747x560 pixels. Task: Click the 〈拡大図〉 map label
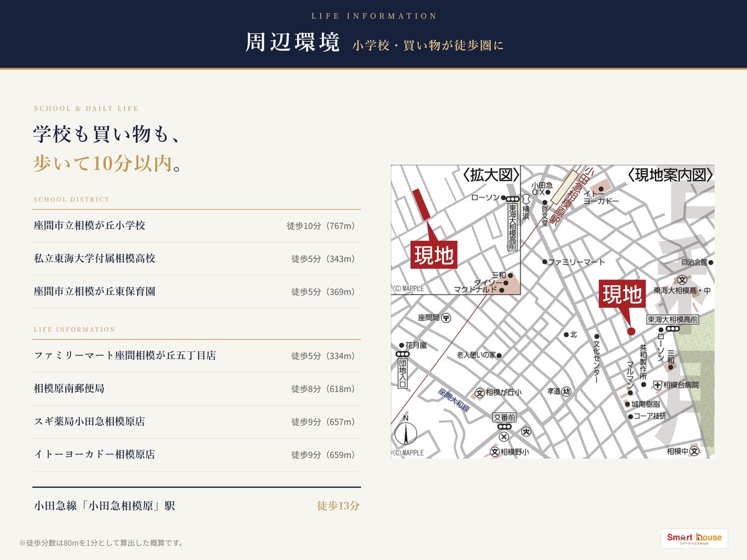coord(491,175)
